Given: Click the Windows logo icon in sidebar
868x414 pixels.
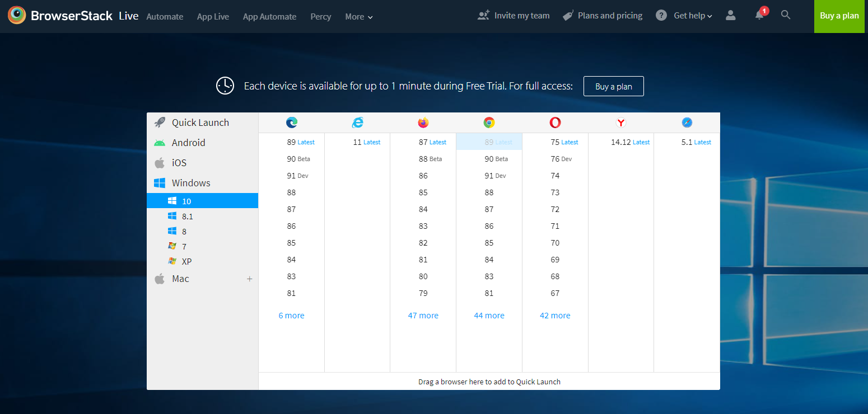Looking at the screenshot, I should [160, 183].
